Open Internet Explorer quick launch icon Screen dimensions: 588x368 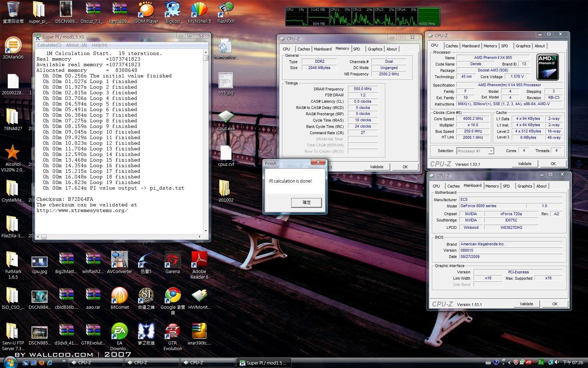[50, 362]
